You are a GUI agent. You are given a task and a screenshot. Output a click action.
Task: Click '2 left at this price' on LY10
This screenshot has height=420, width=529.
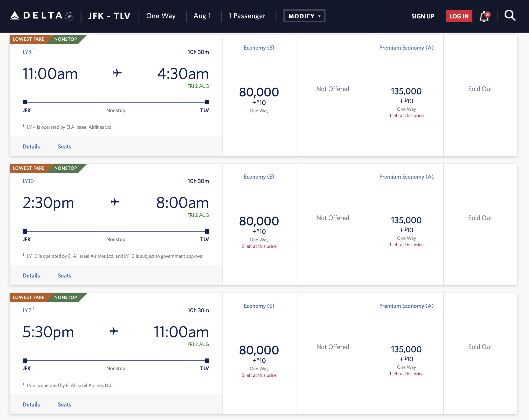coord(259,246)
